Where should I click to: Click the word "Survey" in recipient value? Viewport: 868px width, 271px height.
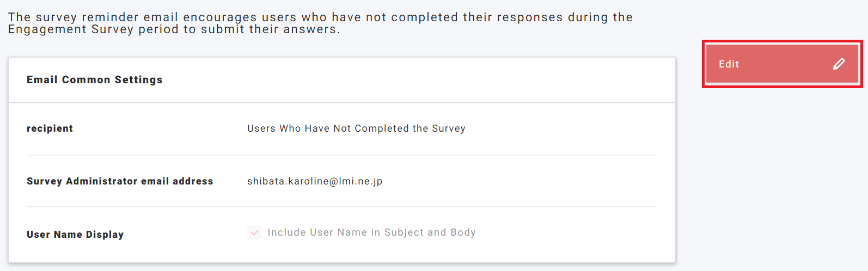pos(449,128)
